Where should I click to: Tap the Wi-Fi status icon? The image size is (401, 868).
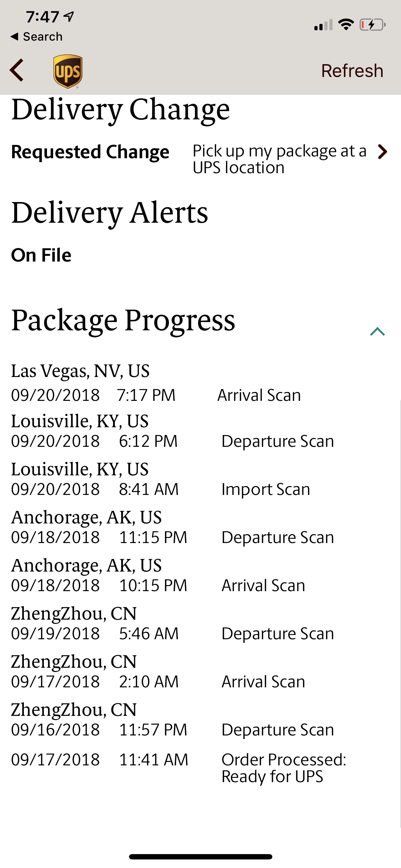point(346,25)
